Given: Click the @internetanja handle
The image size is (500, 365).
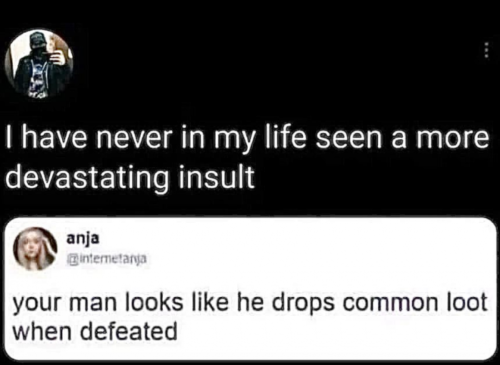Looking at the screenshot, I should pos(106,258).
